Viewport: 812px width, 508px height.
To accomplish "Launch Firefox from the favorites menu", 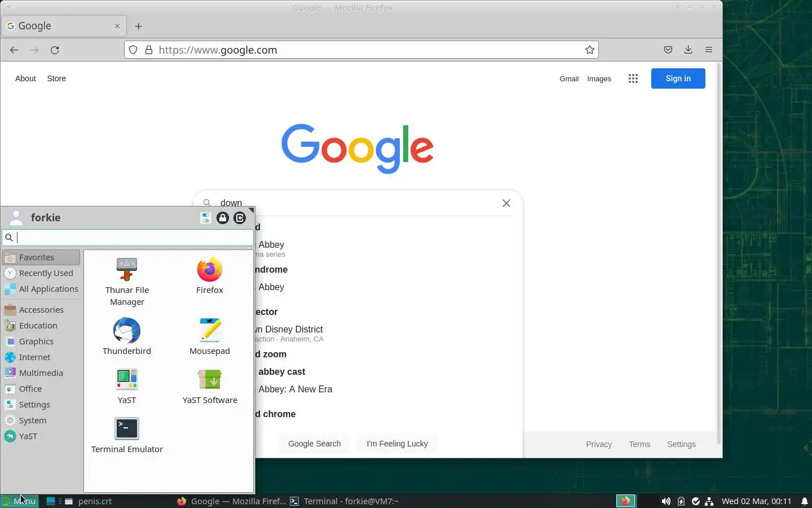I will [210, 276].
